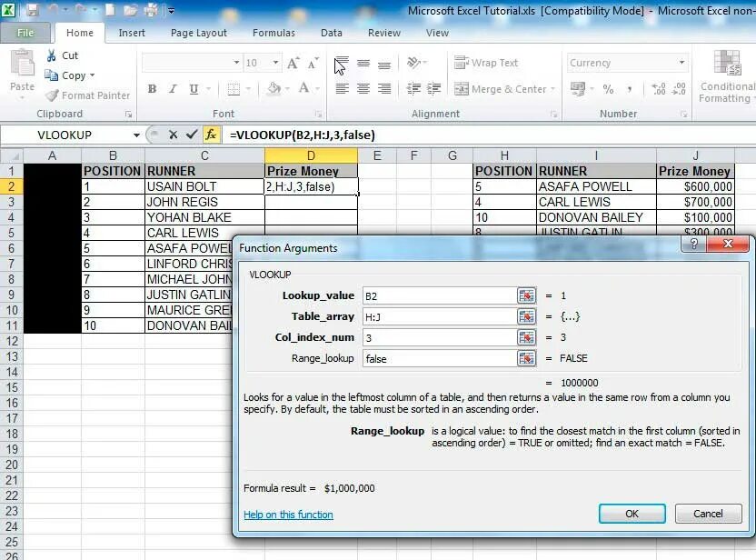The width and height of the screenshot is (756, 560).
Task: Switch to the Review tab
Action: tap(383, 33)
